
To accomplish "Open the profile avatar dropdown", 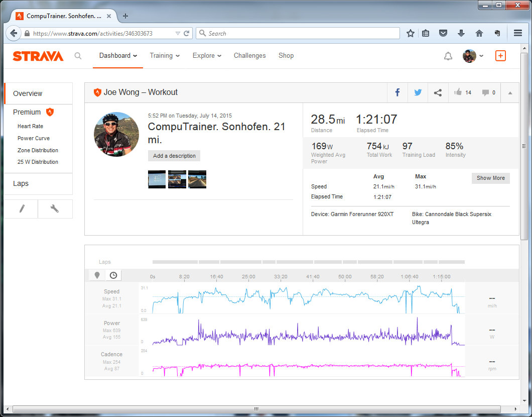I will pos(473,56).
